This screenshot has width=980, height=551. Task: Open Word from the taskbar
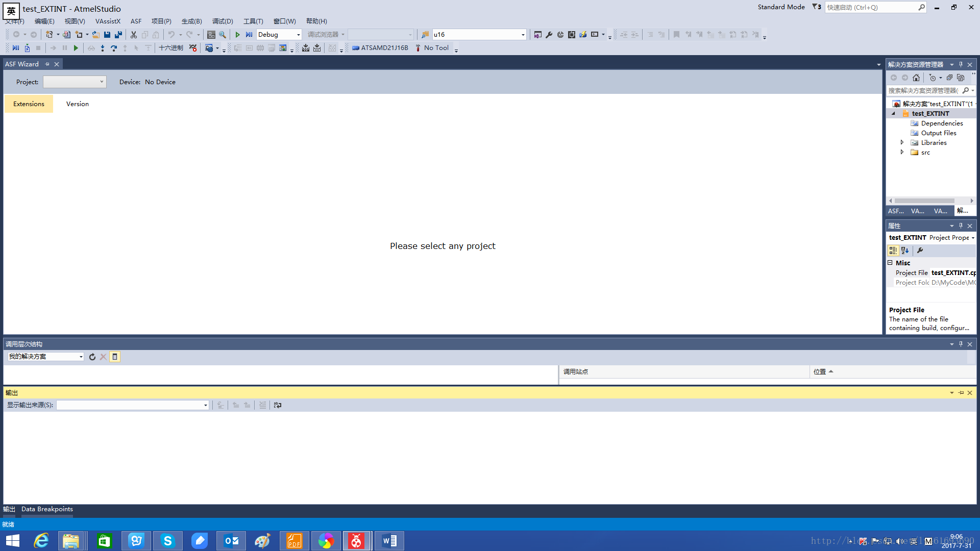coord(389,541)
